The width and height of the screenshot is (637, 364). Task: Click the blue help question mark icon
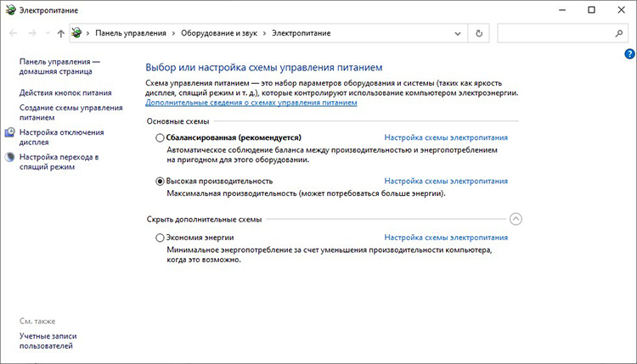click(629, 53)
